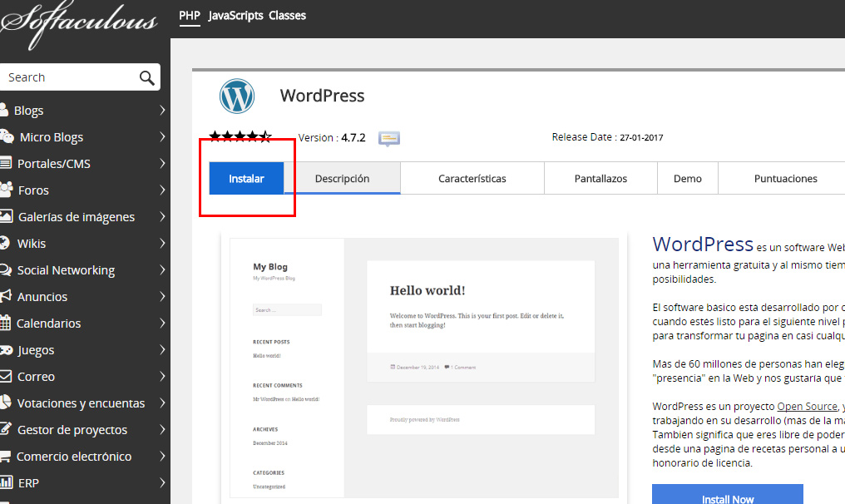Click the Portales/CMS category icon
This screenshot has width=845, height=504.
point(5,163)
